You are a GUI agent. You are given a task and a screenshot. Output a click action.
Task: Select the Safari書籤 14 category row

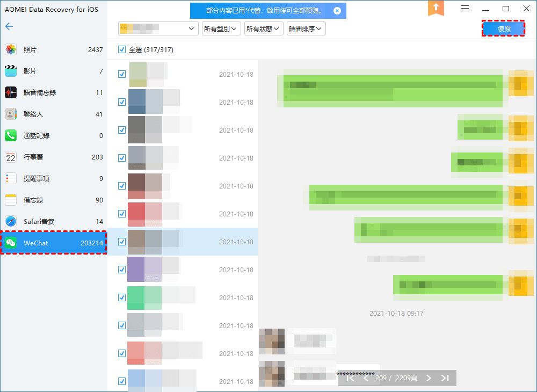pyautogui.click(x=54, y=221)
